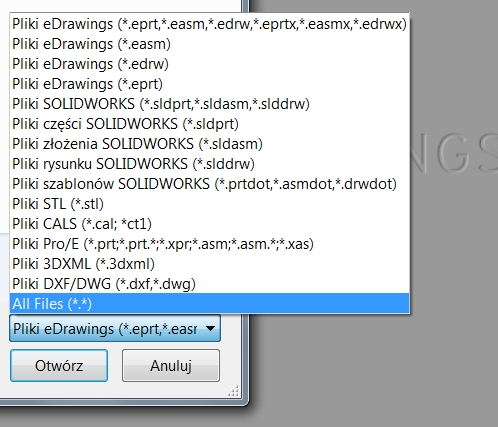This screenshot has width=498, height=427.
Task: Choose Pliki eDrawings (*.eprt) option
Action: [x=210, y=84]
